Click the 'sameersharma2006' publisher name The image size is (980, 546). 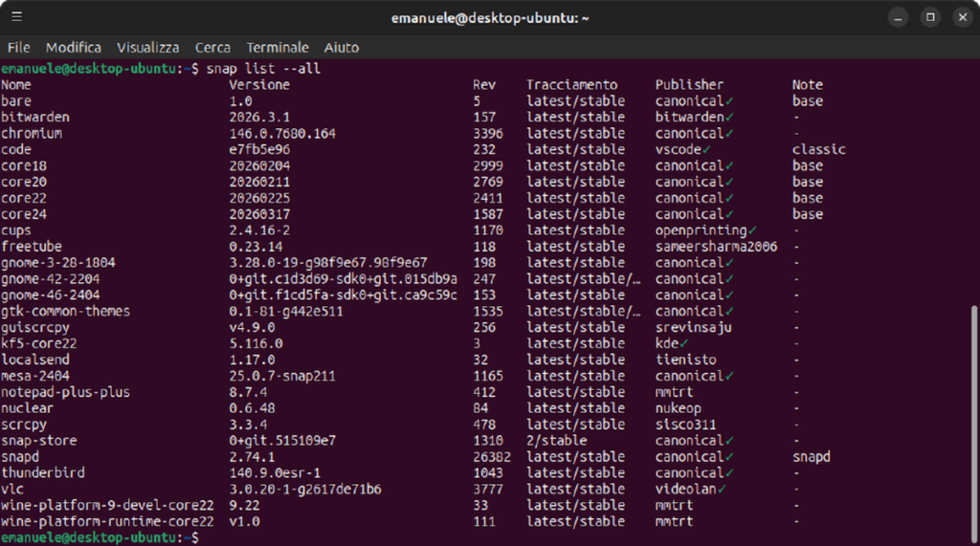716,247
